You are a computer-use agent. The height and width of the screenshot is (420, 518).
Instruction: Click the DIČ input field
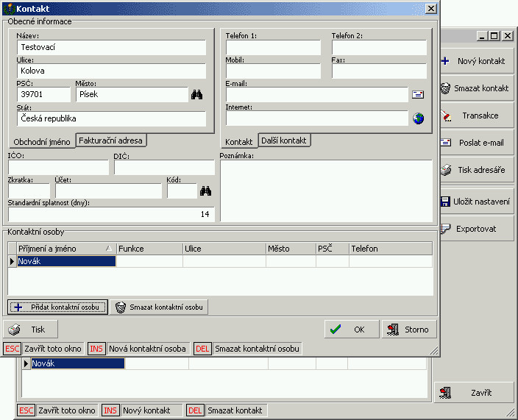tap(164, 168)
